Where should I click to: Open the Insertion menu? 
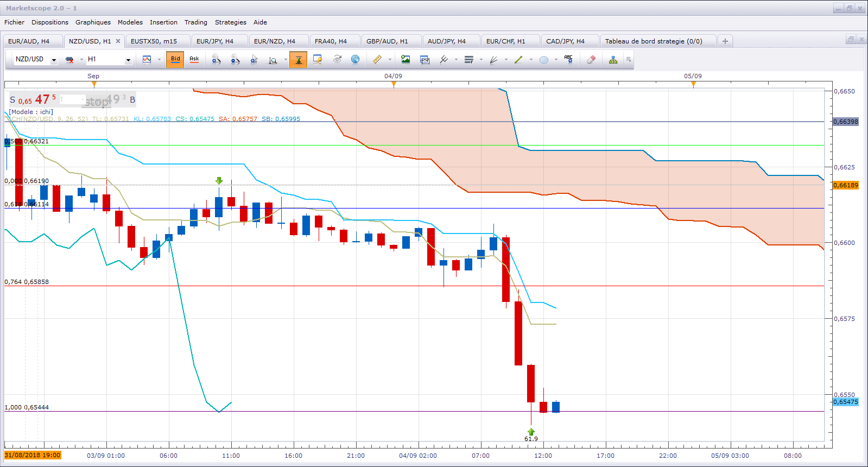tap(163, 22)
